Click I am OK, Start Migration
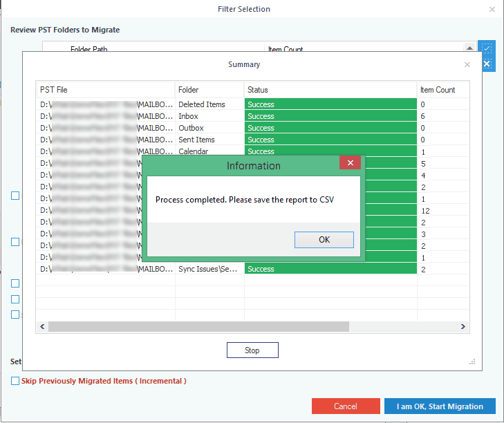Image resolution: width=504 pixels, height=423 pixels. [440, 406]
